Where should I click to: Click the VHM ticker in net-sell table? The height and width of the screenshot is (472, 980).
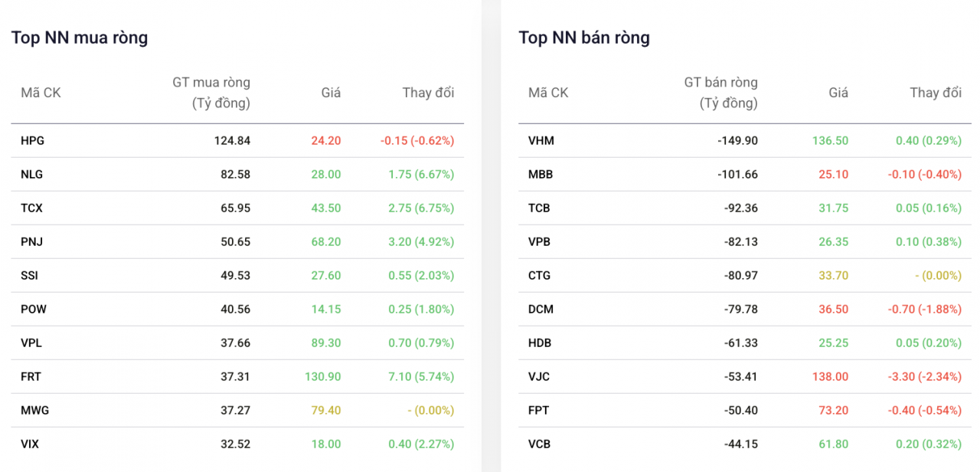click(541, 141)
